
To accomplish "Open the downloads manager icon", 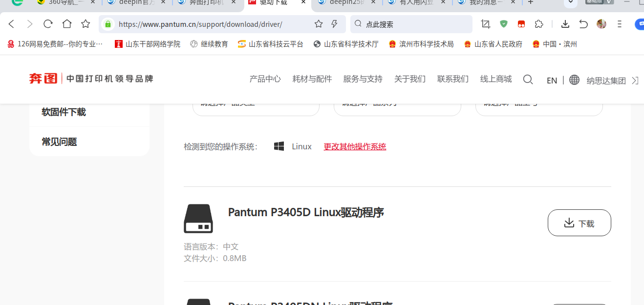I will coord(565,24).
